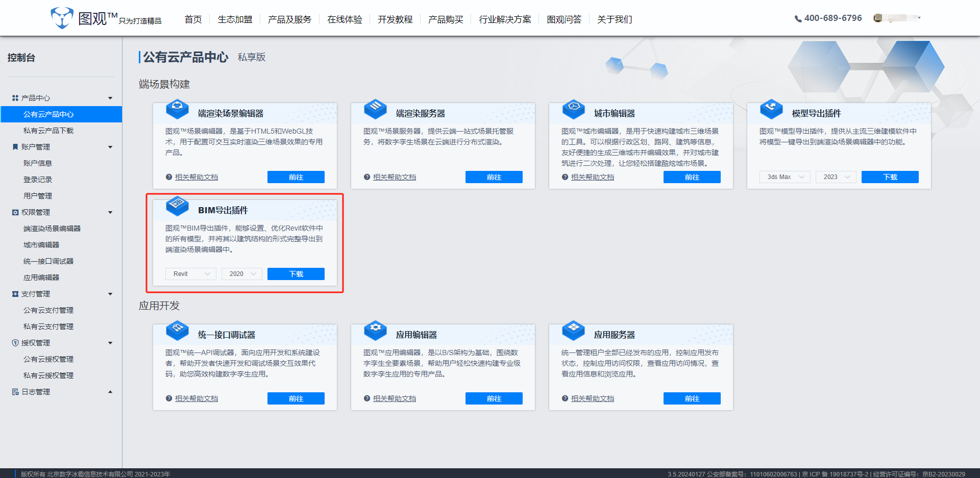The height and width of the screenshot is (478, 980).
Task: Click the 图观 logo icon
Action: tap(62, 18)
